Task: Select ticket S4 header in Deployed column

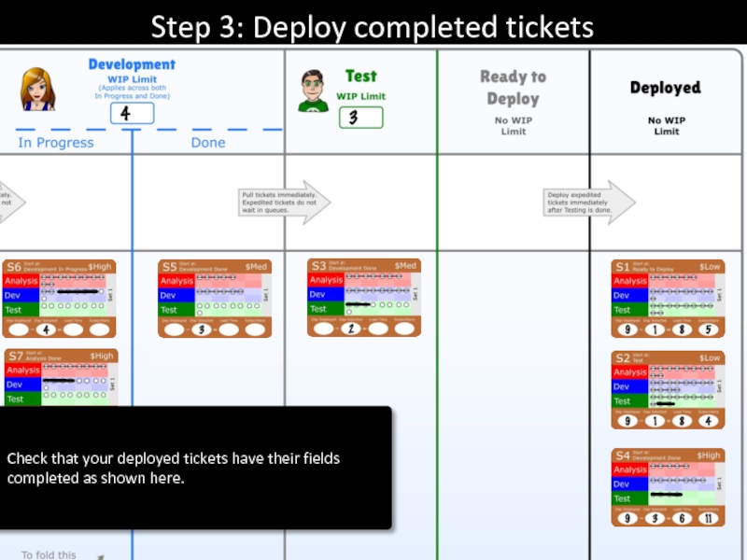Action: [668, 455]
